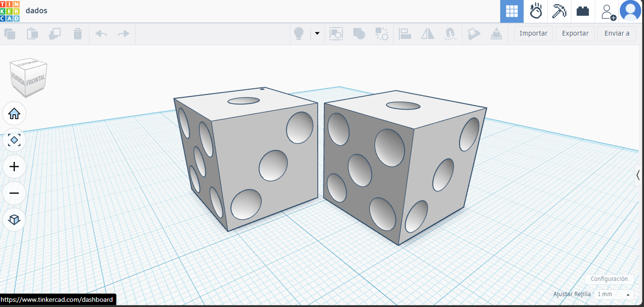Open the user profile avatar
The width and height of the screenshot is (644, 307).
[631, 11]
